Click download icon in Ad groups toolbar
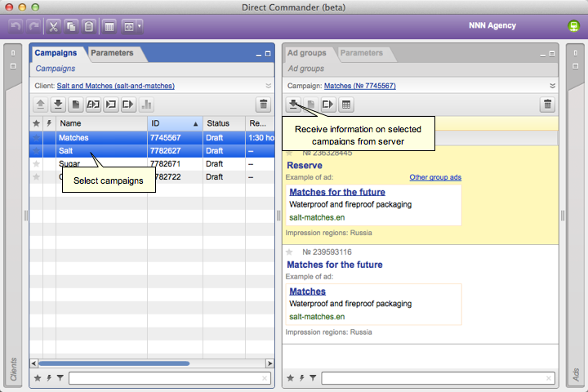The image size is (588, 392). coord(293,105)
